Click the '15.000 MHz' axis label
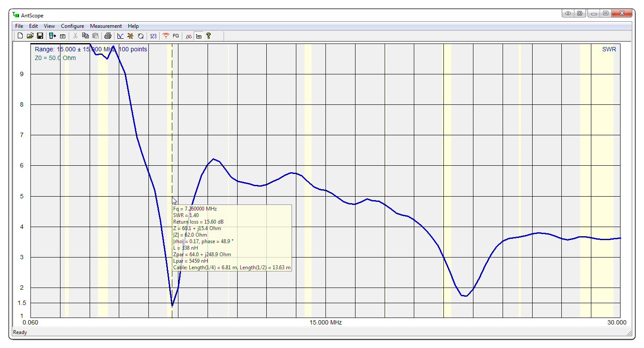This screenshot has height=348, width=644. 325,322
